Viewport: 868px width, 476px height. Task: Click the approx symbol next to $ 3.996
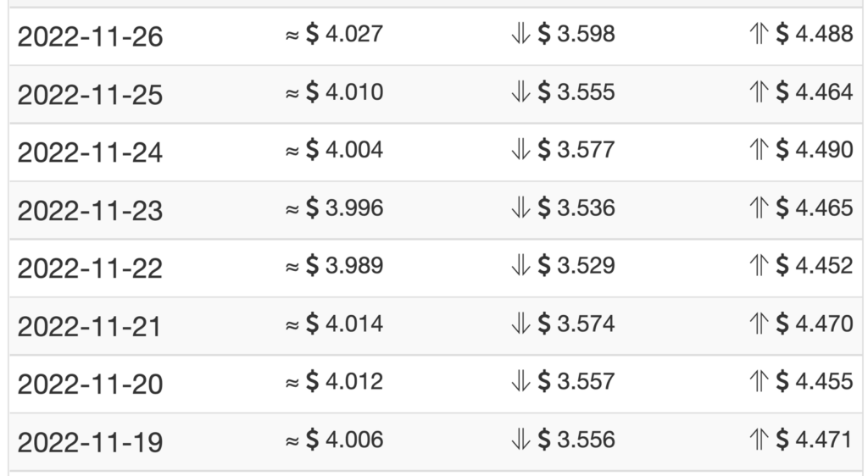[x=292, y=209]
